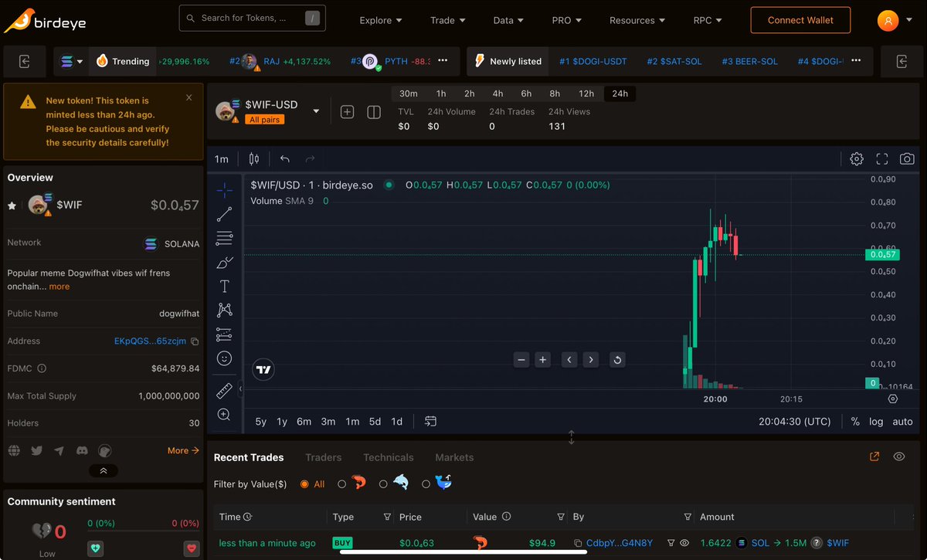This screenshot has width=927, height=560.
Task: Undo the last chart action
Action: pyautogui.click(x=285, y=159)
